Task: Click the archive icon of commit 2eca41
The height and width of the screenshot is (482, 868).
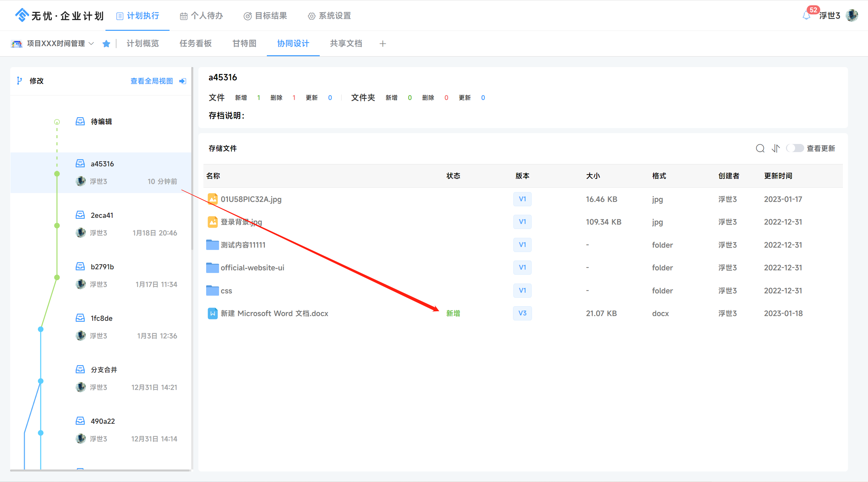Action: pos(80,215)
